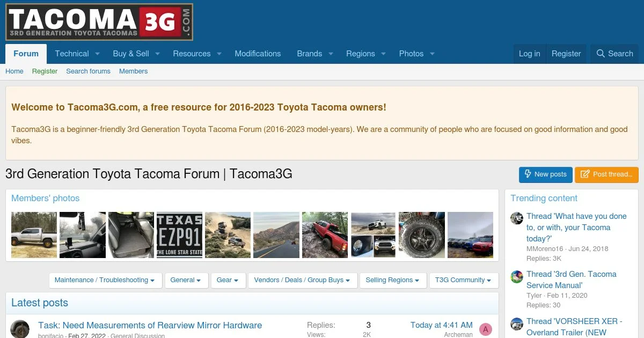Screen dimensions: 644x338
Task: Open the truck seat interior photo thumbnail
Action: [131, 235]
